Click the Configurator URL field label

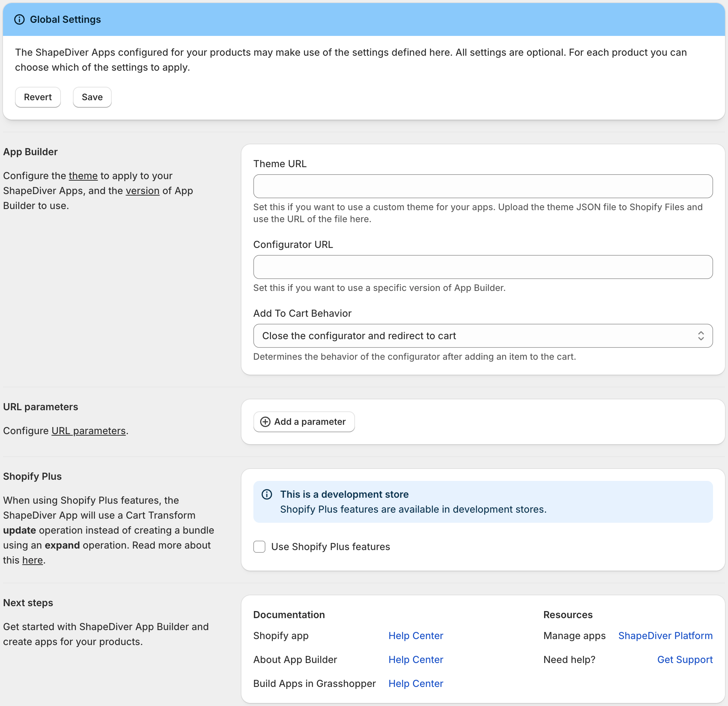tap(293, 245)
